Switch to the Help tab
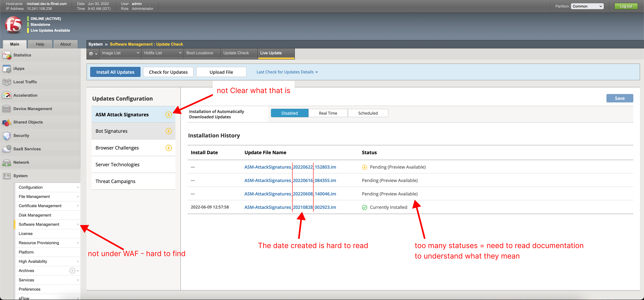Image resolution: width=644 pixels, height=300 pixels. 40,44
